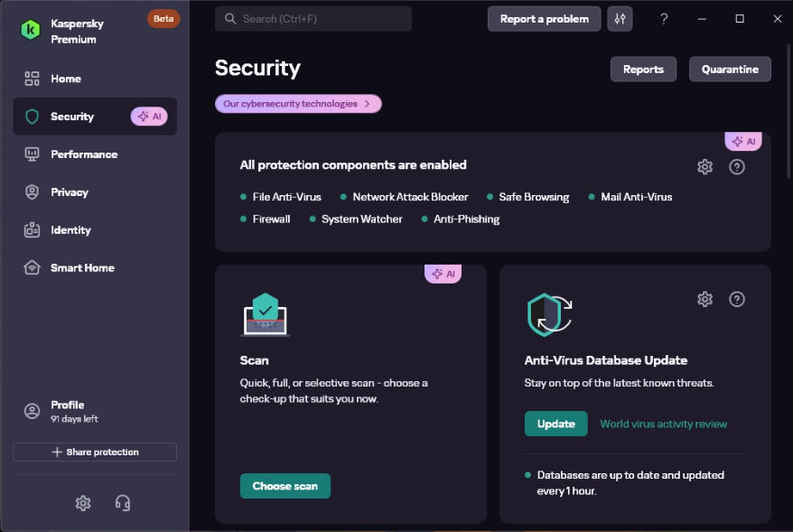This screenshot has width=793, height=532.
Task: Open the Identity section
Action: point(95,230)
